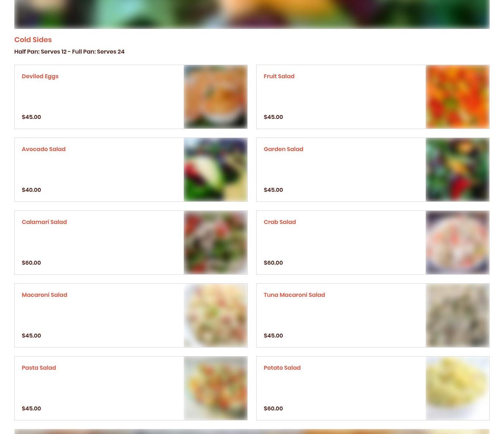Select the Tuna Macaroni Salad item
This screenshot has height=434, width=504.
click(x=294, y=295)
